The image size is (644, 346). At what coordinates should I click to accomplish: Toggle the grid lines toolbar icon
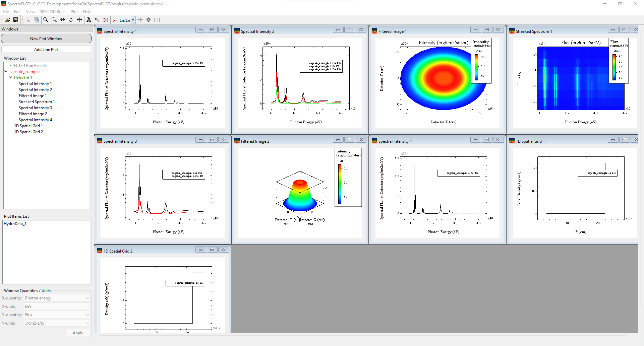pyautogui.click(x=157, y=20)
